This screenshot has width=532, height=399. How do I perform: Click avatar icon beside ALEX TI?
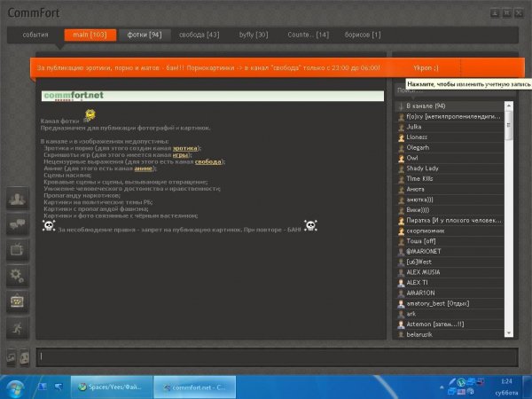pyautogui.click(x=401, y=283)
